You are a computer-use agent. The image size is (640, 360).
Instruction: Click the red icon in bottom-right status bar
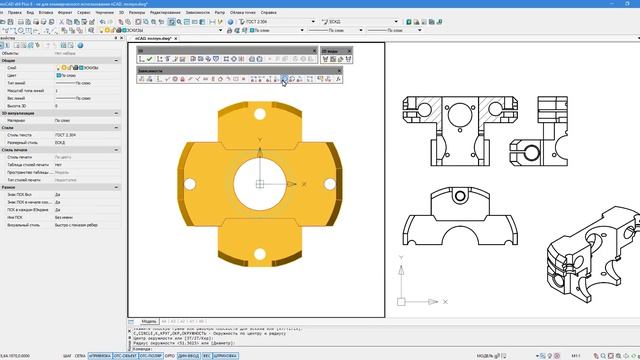557,356
